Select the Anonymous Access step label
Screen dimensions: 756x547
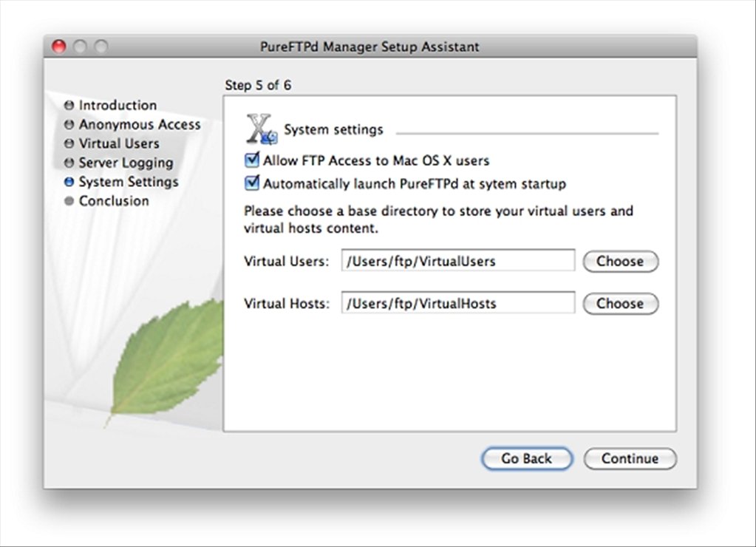click(140, 124)
